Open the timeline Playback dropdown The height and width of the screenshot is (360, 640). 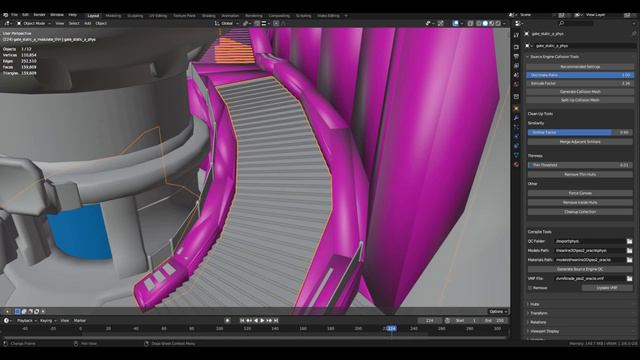(x=27, y=321)
